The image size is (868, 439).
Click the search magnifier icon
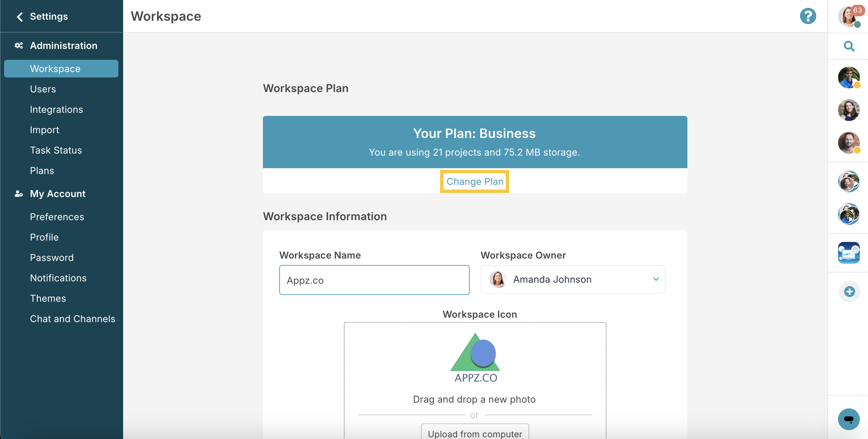coord(849,46)
